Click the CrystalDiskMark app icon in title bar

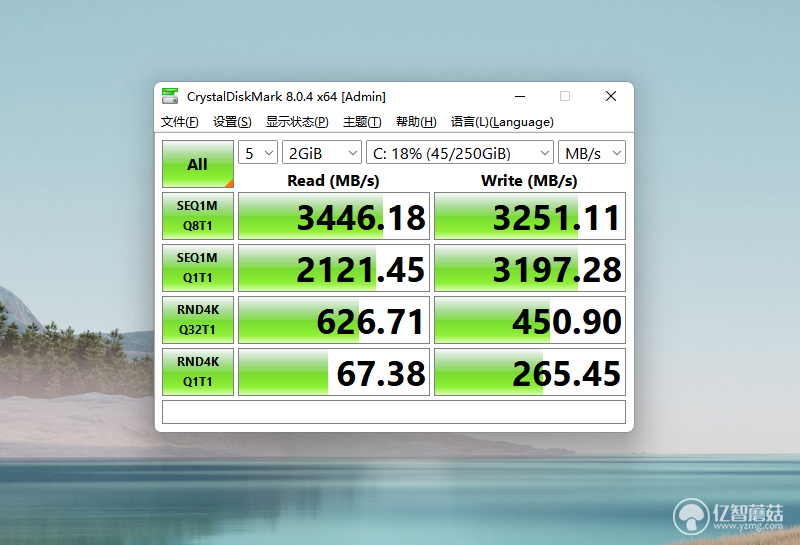tap(170, 96)
